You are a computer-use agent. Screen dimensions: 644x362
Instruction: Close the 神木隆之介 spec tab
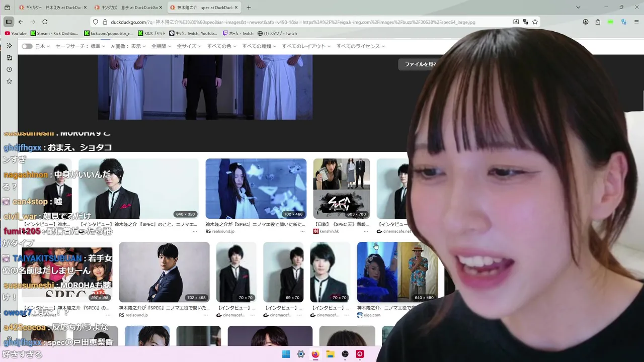pos(235,8)
